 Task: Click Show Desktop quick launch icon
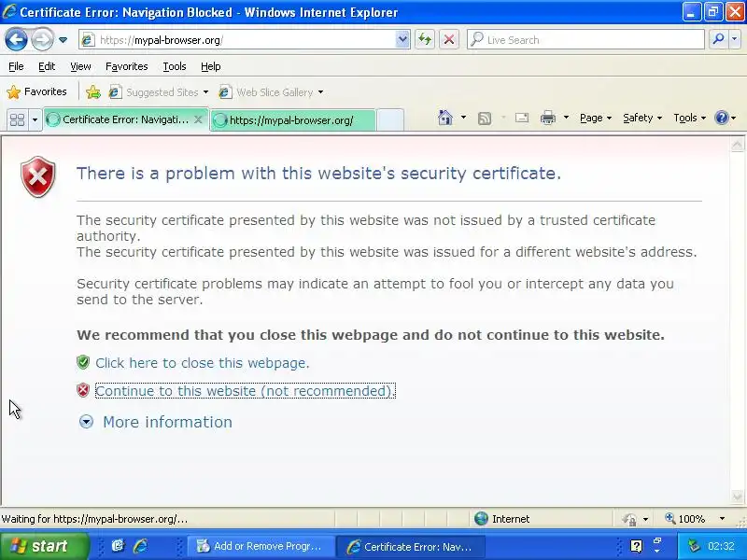[x=119, y=546]
